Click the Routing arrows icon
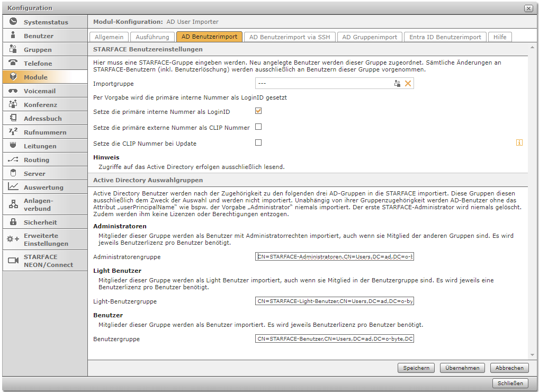Screen dimensions: 539x392 point(13,159)
